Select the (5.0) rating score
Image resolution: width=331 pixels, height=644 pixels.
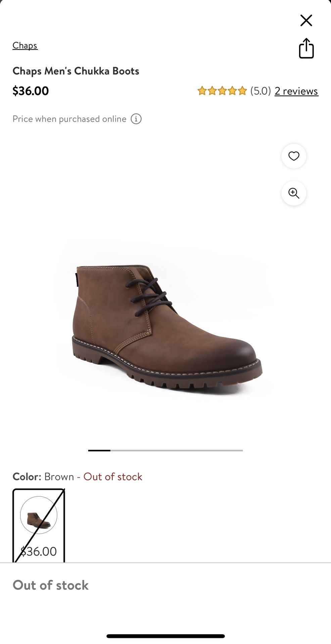pyautogui.click(x=261, y=91)
